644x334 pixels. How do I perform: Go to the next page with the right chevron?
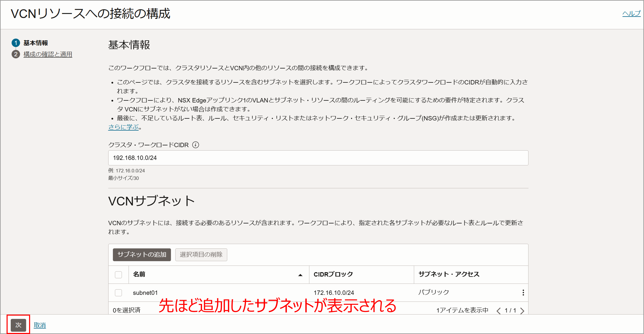coord(522,310)
